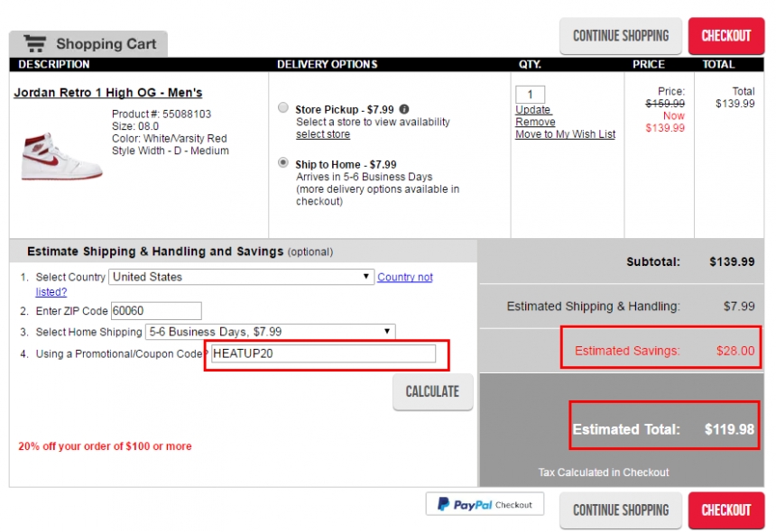Open the Select Home Shipping dropdown
776x532 pixels.
click(x=270, y=331)
